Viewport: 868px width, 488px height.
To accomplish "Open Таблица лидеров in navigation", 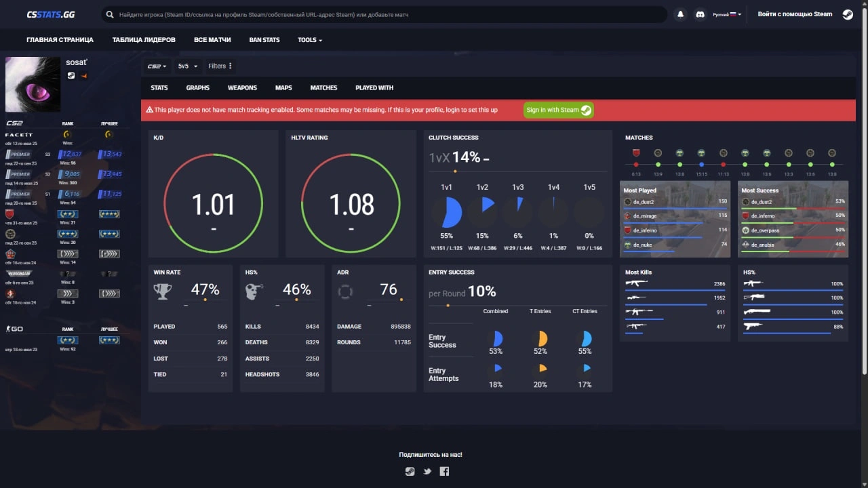I will click(144, 40).
